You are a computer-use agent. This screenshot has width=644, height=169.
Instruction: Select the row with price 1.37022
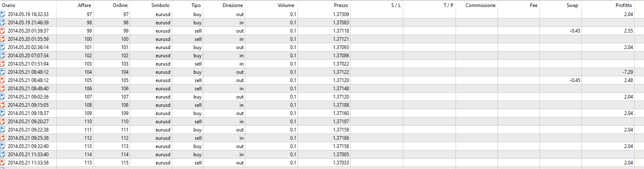coord(322,63)
